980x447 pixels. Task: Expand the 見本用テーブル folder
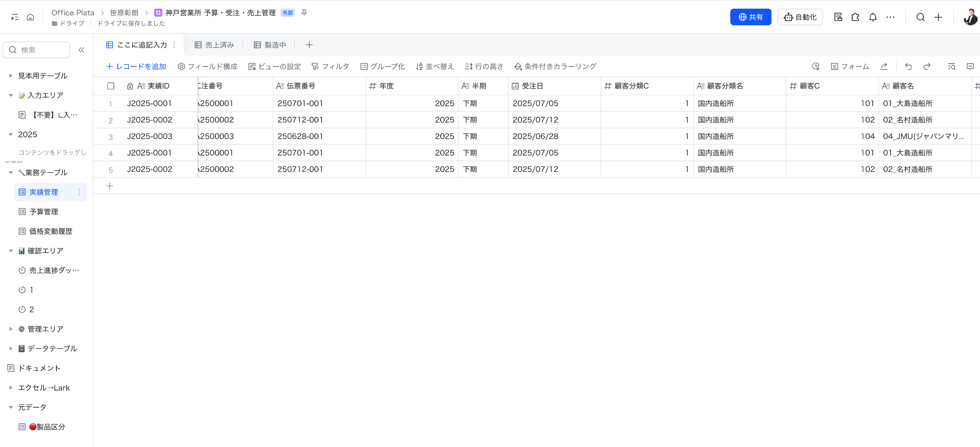coord(11,76)
